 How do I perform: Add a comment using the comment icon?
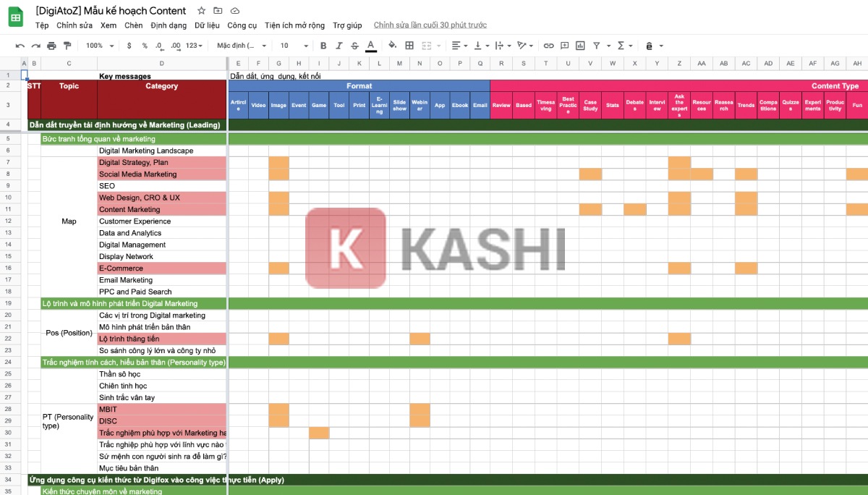pos(564,46)
